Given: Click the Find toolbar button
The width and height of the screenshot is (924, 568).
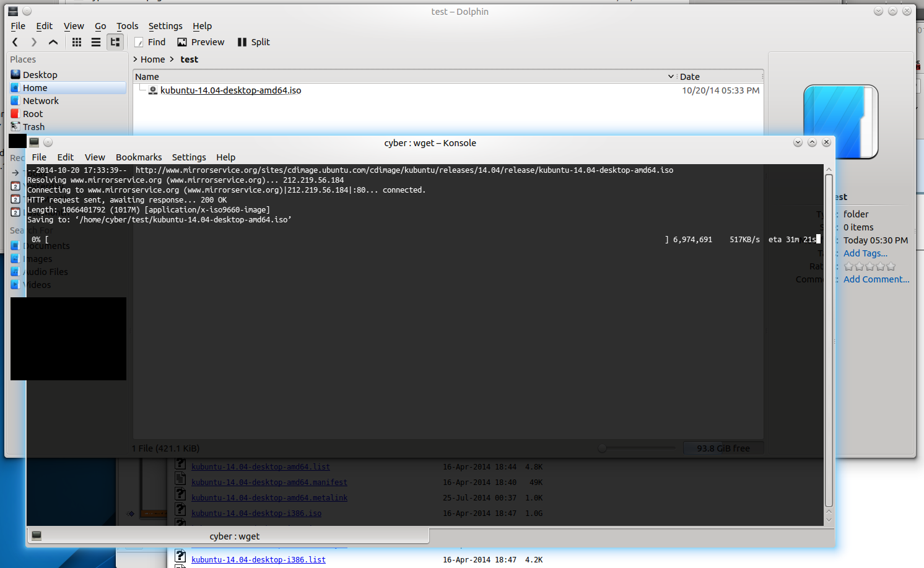Looking at the screenshot, I should [x=150, y=42].
